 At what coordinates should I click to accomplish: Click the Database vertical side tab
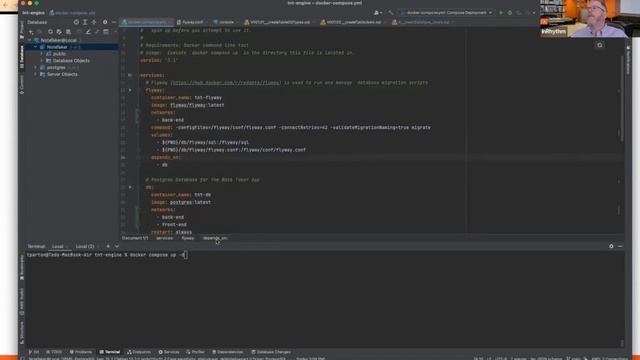point(22,57)
